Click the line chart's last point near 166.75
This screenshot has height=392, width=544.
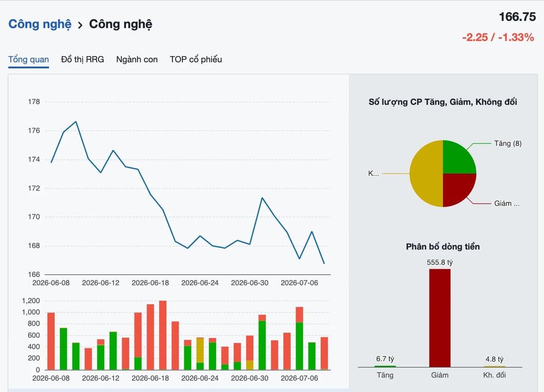click(x=324, y=263)
